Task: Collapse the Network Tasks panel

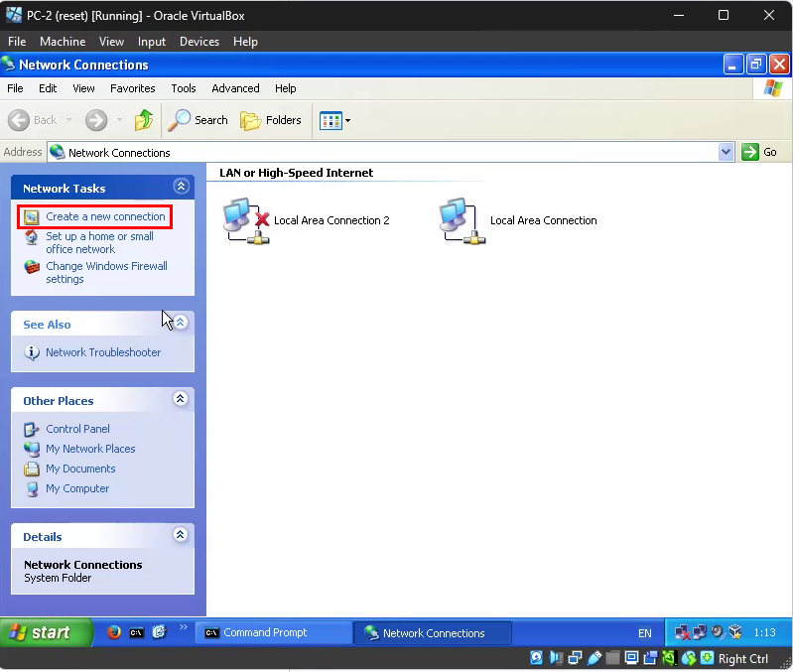Action: 181,187
